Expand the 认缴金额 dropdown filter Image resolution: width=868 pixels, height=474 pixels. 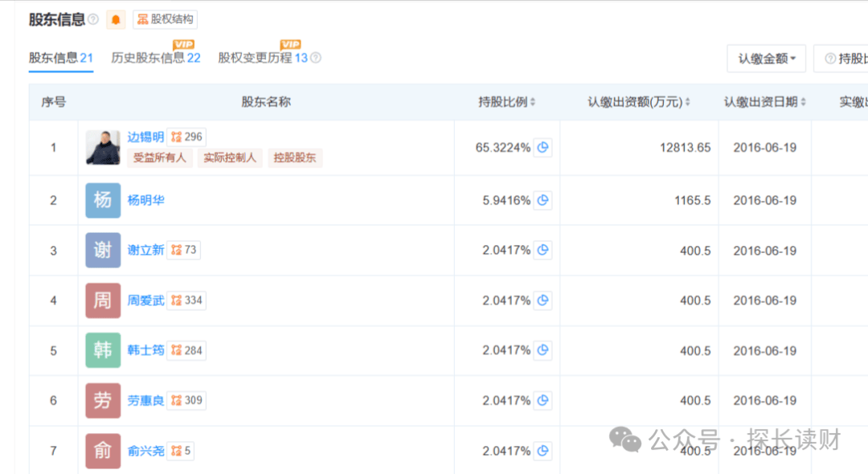766,59
